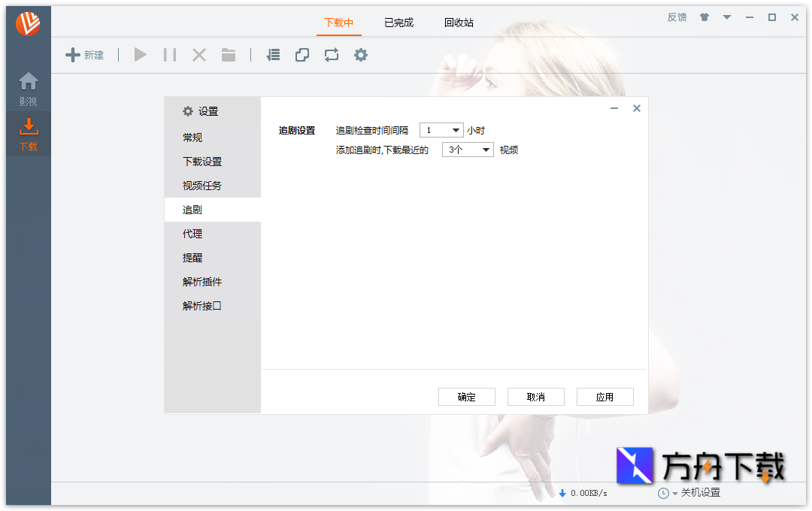Start all downloads with the play icon
Viewport: 812px width, 511px height.
(140, 54)
